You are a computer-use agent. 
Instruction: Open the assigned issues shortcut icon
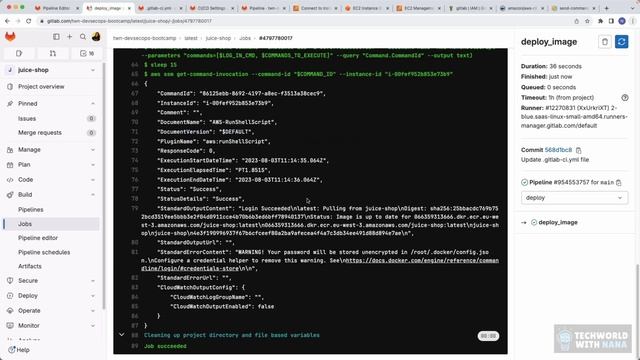(x=19, y=53)
